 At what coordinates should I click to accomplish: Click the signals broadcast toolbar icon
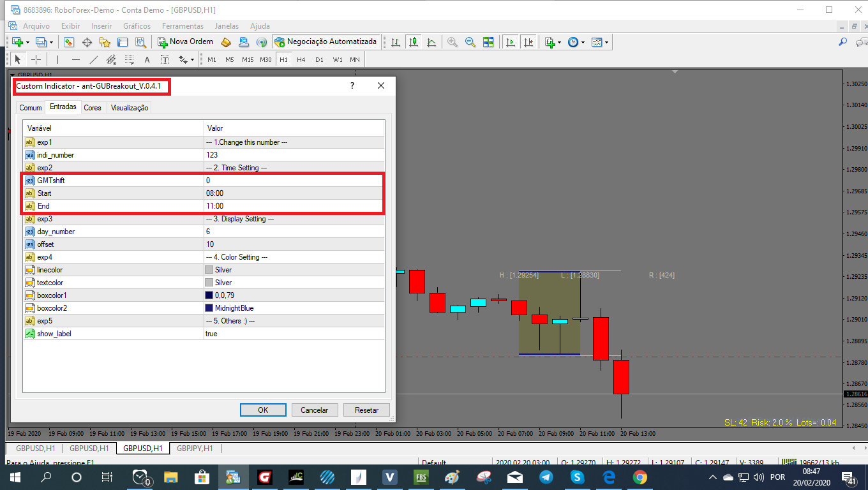coord(262,42)
